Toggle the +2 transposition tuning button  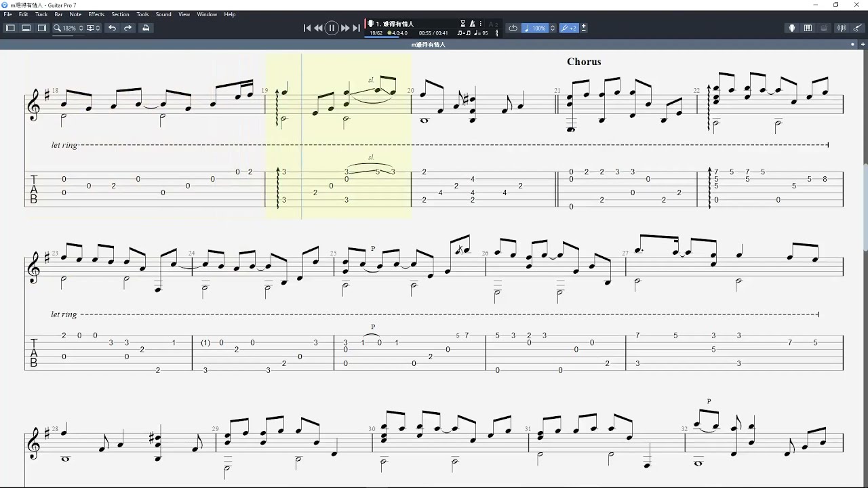(x=569, y=28)
